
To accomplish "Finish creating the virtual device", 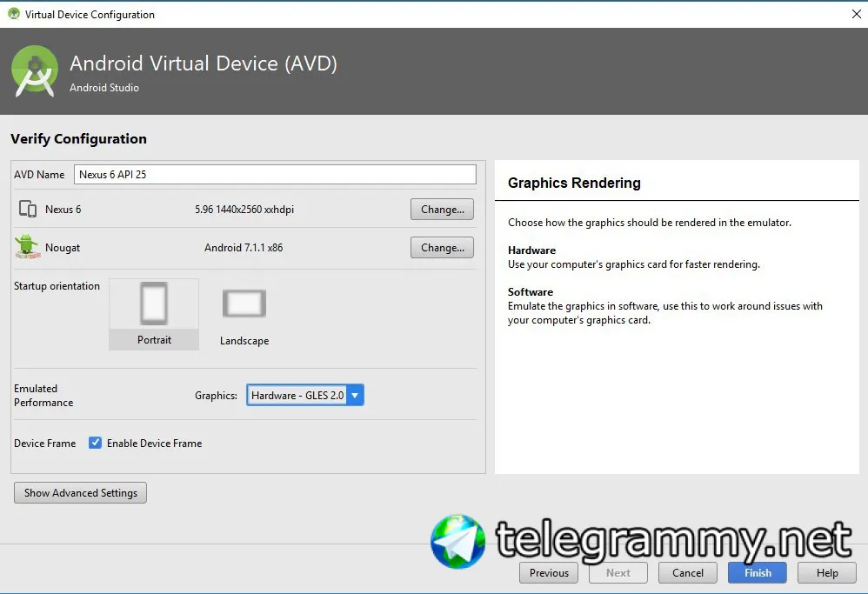I will 758,573.
